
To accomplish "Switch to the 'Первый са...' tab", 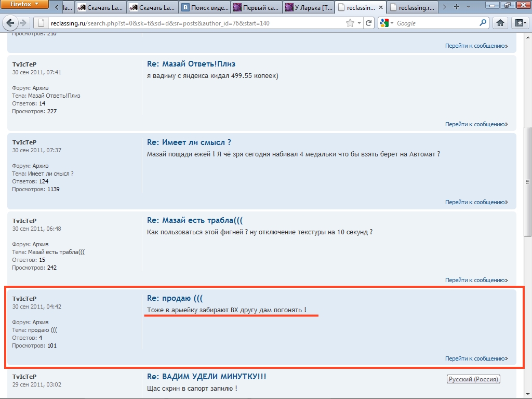I will (x=256, y=7).
